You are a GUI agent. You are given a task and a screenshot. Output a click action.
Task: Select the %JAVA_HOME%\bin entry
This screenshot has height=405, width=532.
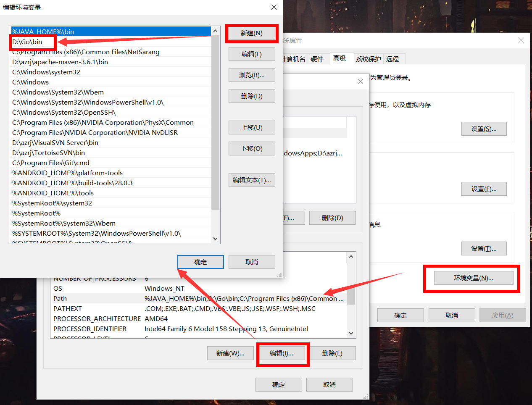[43, 32]
